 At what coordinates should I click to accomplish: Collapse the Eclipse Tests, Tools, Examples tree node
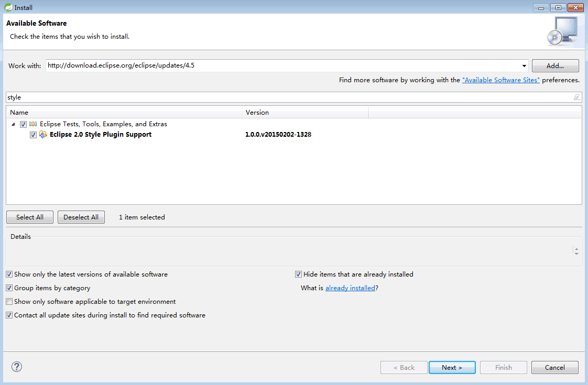point(13,124)
